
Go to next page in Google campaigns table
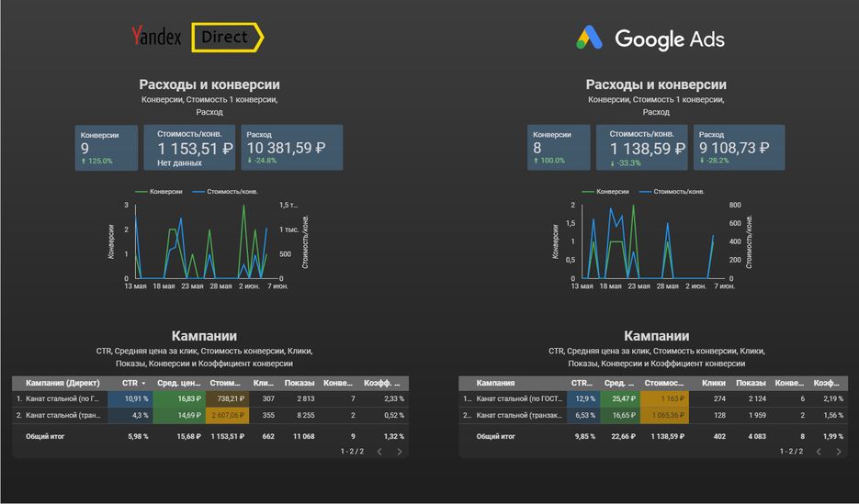(x=839, y=452)
